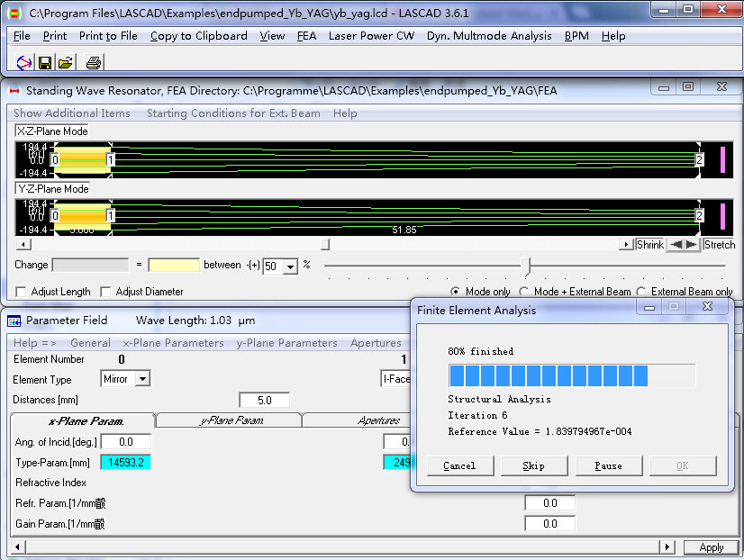Image resolution: width=744 pixels, height=560 pixels.
Task: Click the parameter change slider handle
Action: click(x=526, y=267)
